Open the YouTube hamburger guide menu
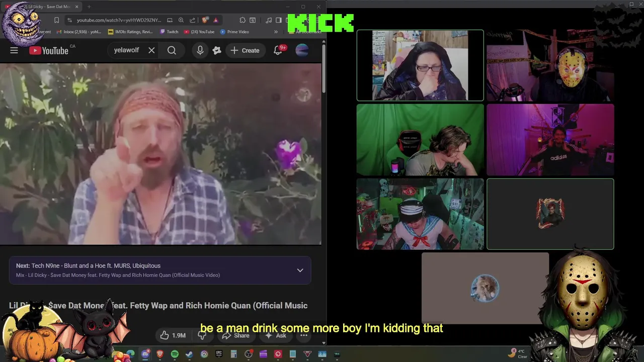This screenshot has height=362, width=644. (14, 50)
